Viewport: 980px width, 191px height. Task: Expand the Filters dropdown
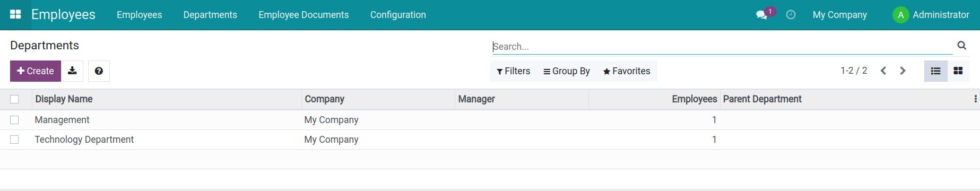click(x=513, y=71)
